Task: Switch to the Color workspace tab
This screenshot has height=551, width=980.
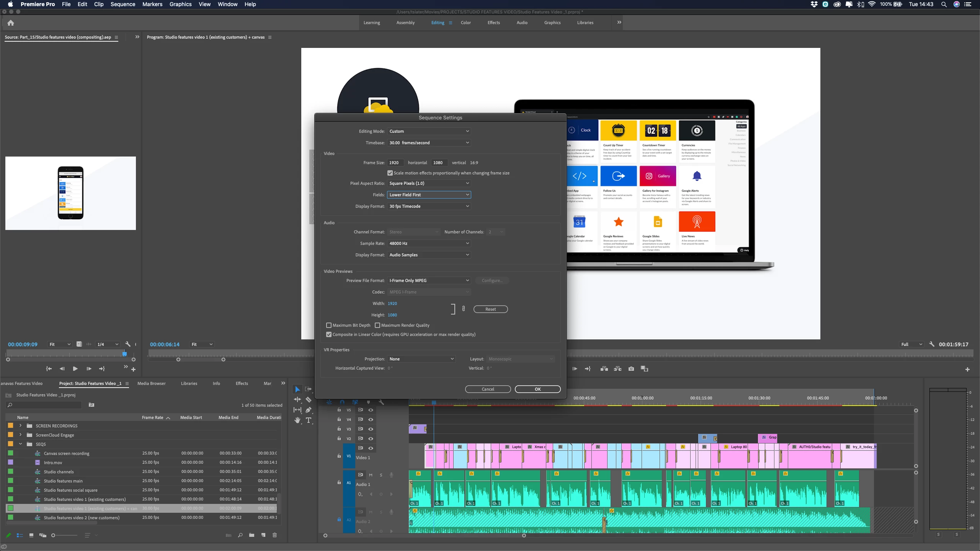Action: [x=465, y=23]
